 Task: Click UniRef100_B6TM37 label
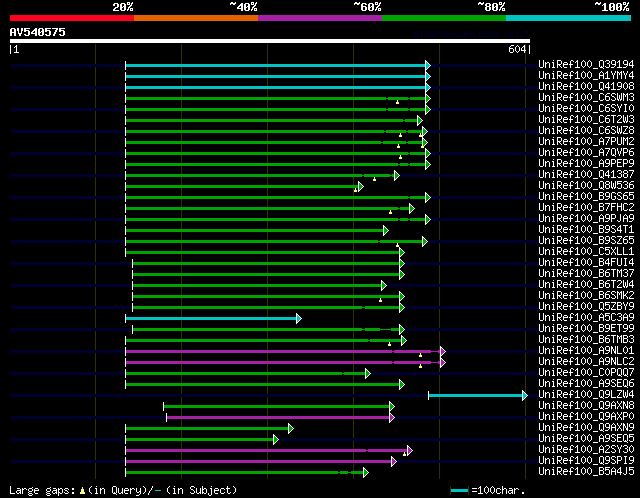[x=586, y=274]
